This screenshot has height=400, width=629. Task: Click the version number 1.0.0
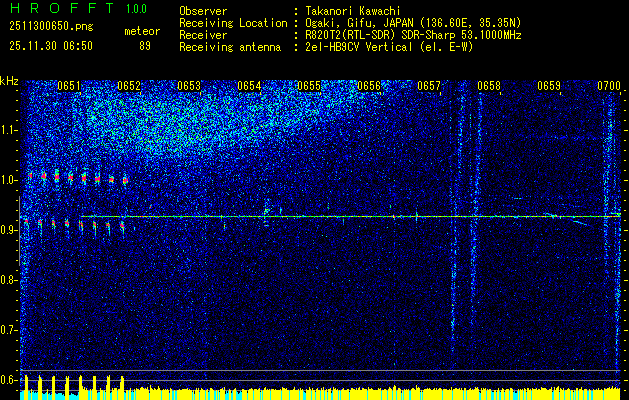[136, 9]
